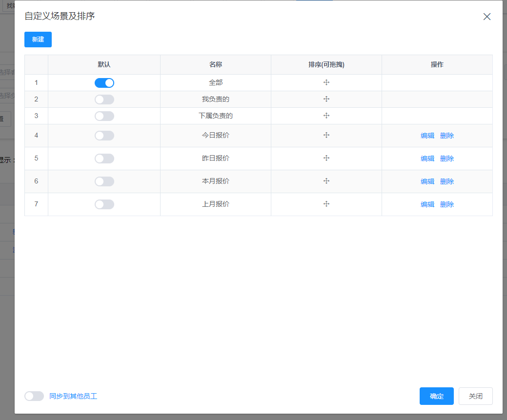The width and height of the screenshot is (507, 420).
Task: Click drag handle icon for 本月报价 row
Action: point(326,181)
